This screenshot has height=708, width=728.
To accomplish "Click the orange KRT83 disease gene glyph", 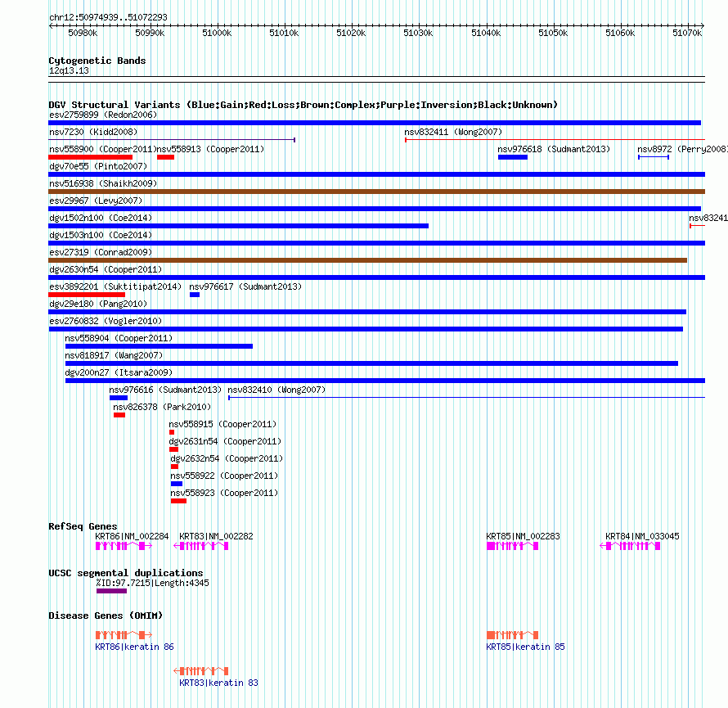I will click(201, 671).
